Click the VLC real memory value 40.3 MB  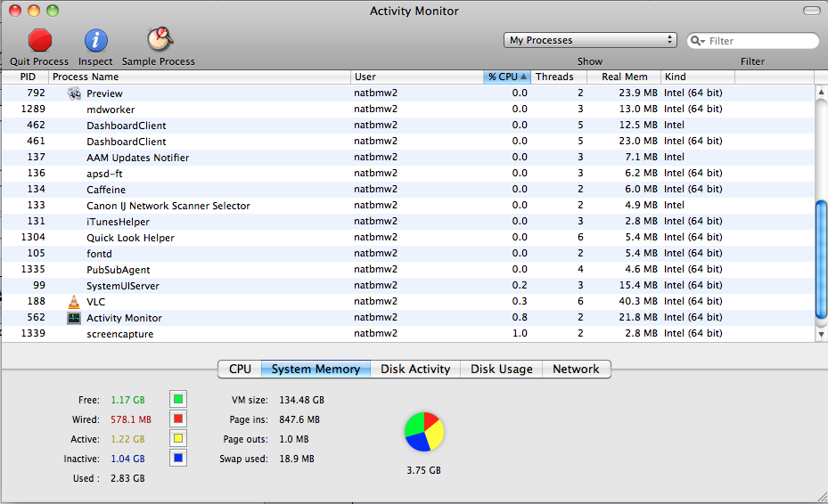pyautogui.click(x=638, y=301)
